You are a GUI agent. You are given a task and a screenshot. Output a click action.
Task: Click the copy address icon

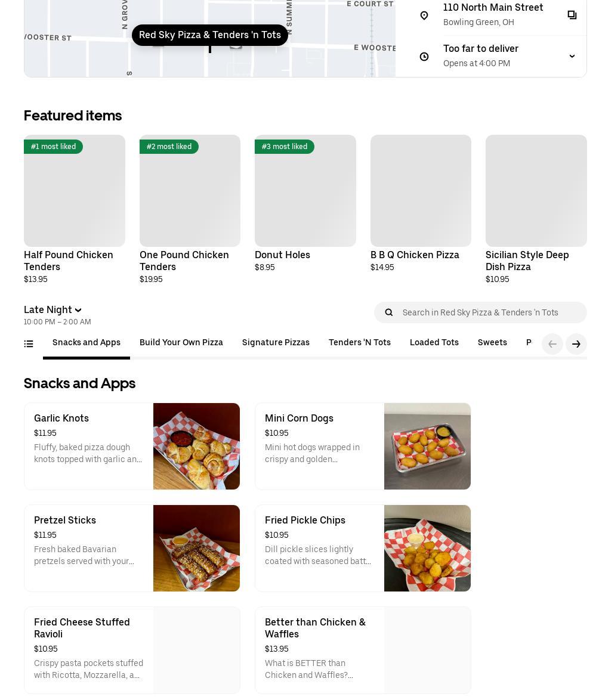[572, 15]
